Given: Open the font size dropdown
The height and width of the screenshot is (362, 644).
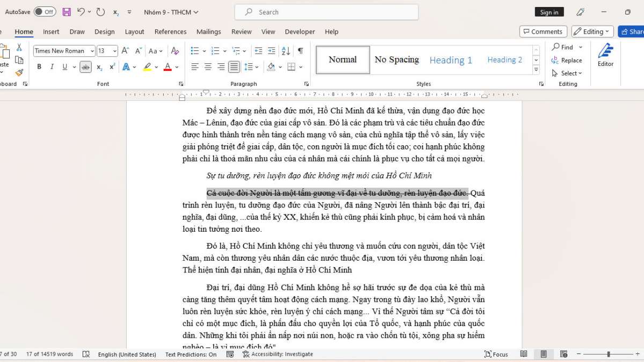Looking at the screenshot, I should point(114,51).
